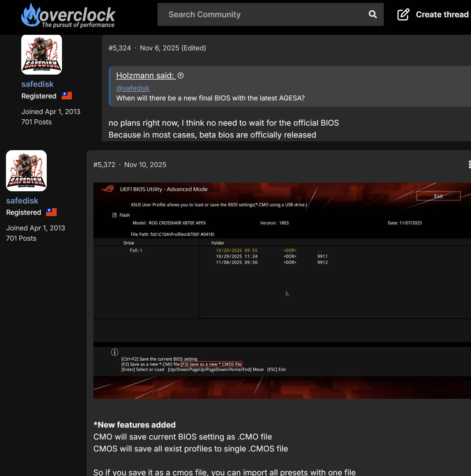471x476 pixels.
Task: Click the Exit button in the BIOS screenshot
Action: point(438,196)
